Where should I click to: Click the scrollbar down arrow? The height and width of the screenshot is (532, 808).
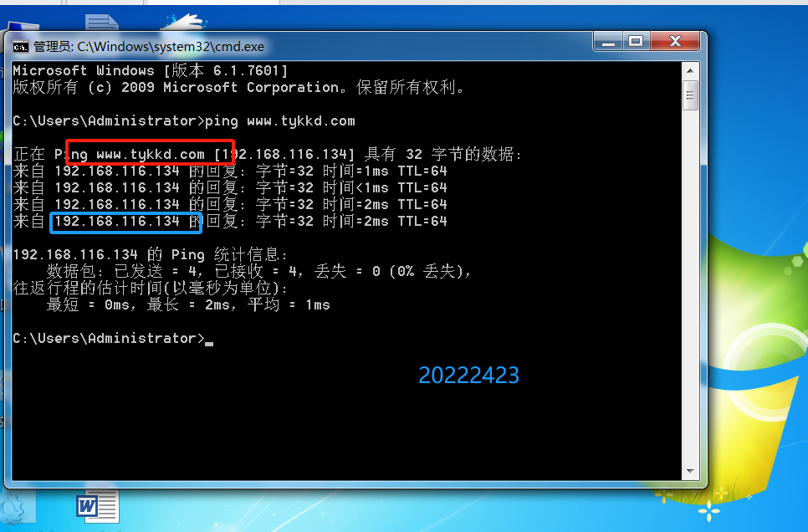coord(690,471)
